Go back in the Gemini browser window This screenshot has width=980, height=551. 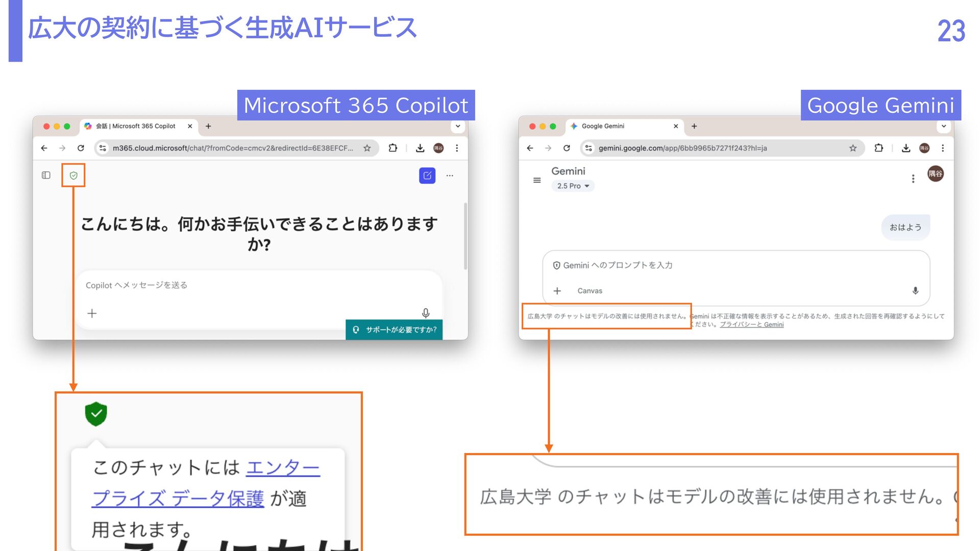pos(530,148)
